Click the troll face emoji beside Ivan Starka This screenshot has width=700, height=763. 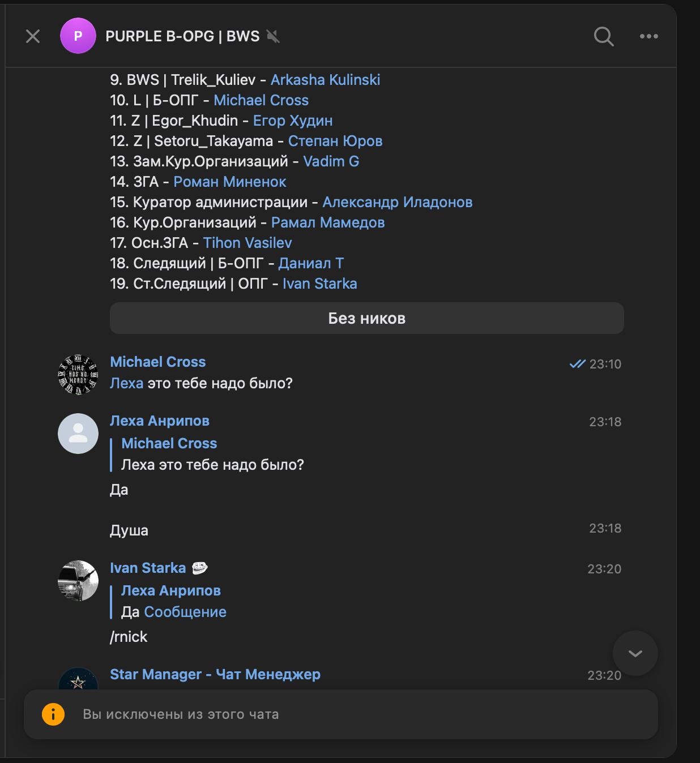tap(199, 568)
